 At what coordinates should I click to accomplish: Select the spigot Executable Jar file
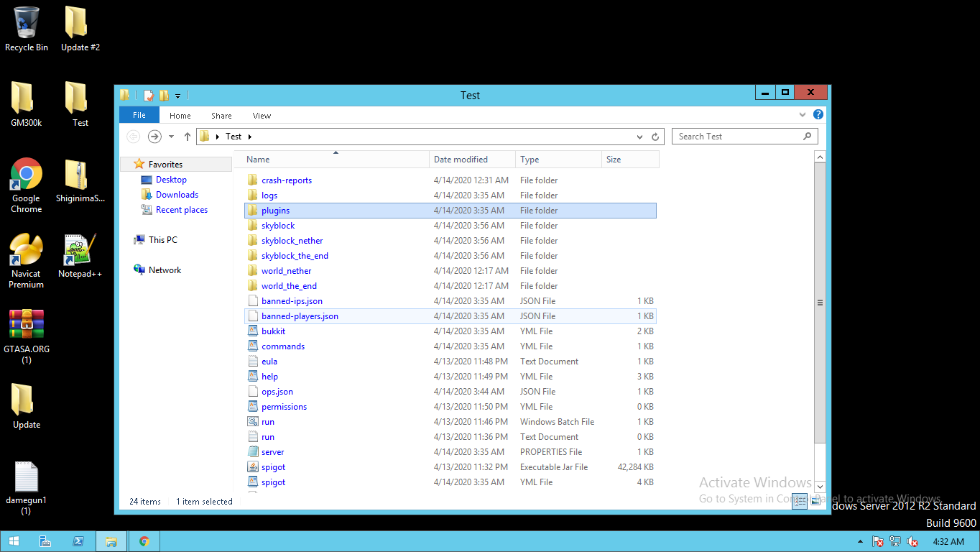[273, 467]
